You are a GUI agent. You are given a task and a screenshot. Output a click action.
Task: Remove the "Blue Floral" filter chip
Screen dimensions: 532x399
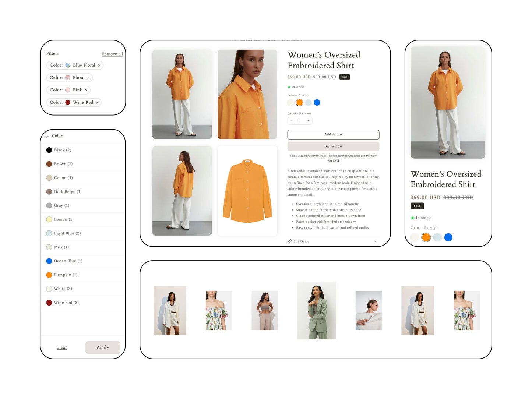99,65
